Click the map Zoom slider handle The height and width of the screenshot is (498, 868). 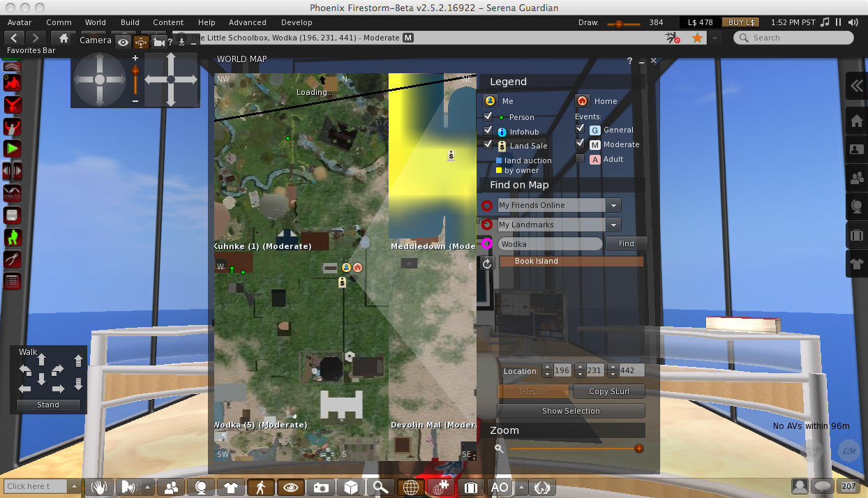(638, 448)
